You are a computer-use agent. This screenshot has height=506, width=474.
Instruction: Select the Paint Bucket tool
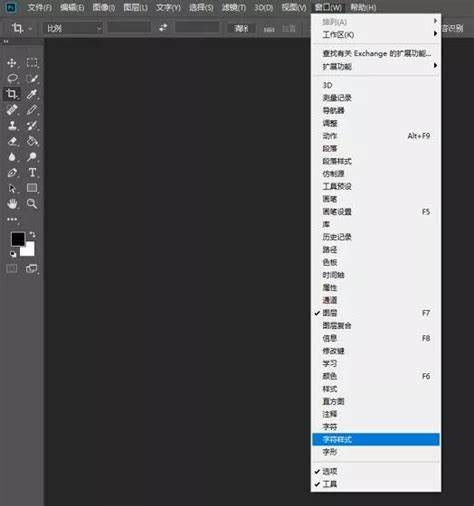[32, 141]
